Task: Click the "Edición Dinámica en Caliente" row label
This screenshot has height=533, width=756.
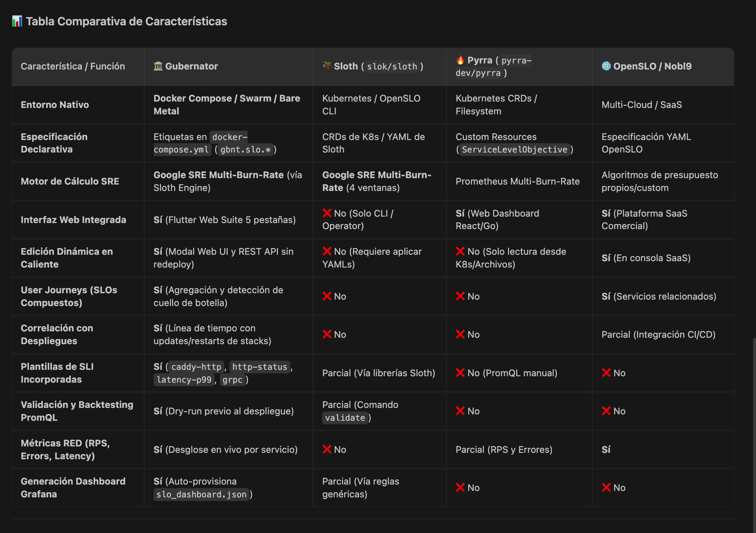Action: coord(67,258)
